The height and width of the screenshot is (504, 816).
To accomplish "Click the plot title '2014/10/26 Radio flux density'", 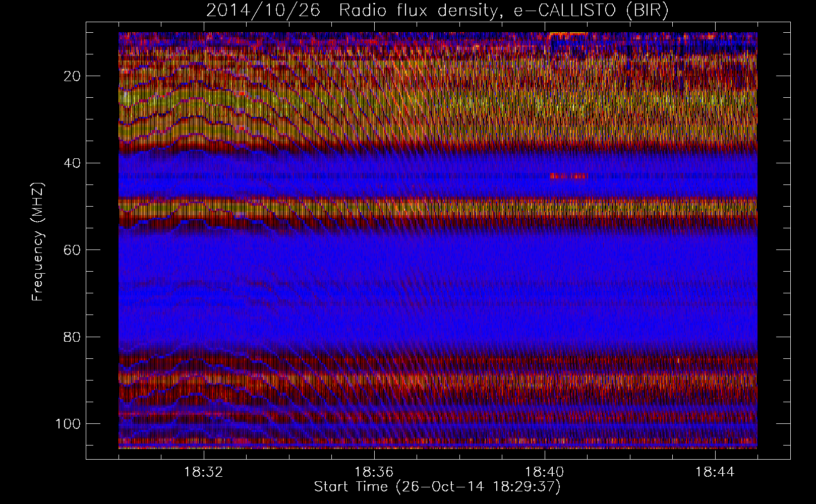I will click(x=437, y=10).
